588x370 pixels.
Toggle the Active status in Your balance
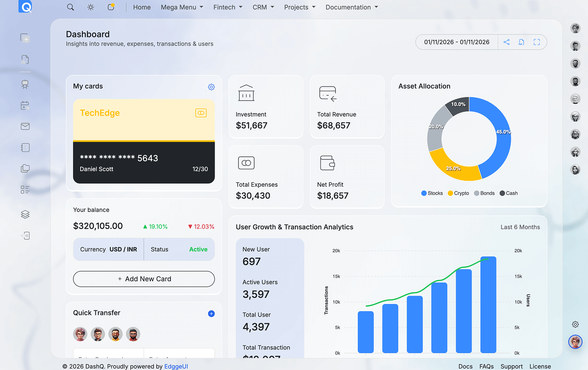click(198, 249)
